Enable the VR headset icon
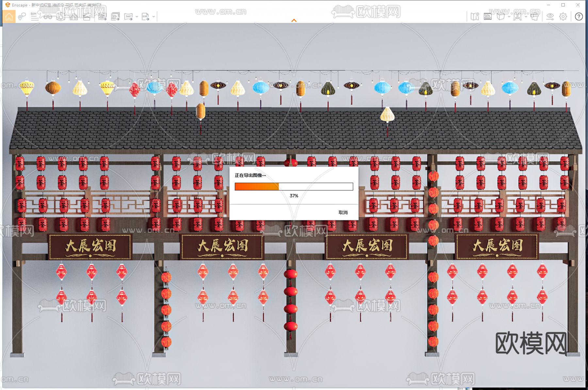The width and height of the screenshot is (588, 390). point(534,17)
